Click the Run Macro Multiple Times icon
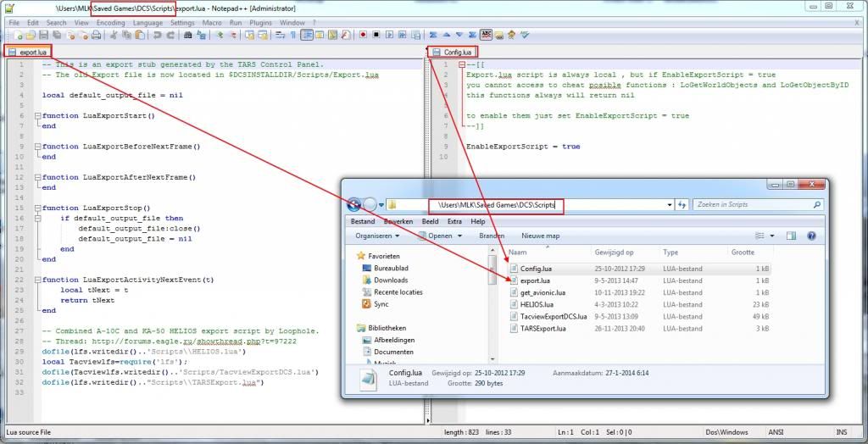This screenshot has width=868, height=444. [403, 35]
